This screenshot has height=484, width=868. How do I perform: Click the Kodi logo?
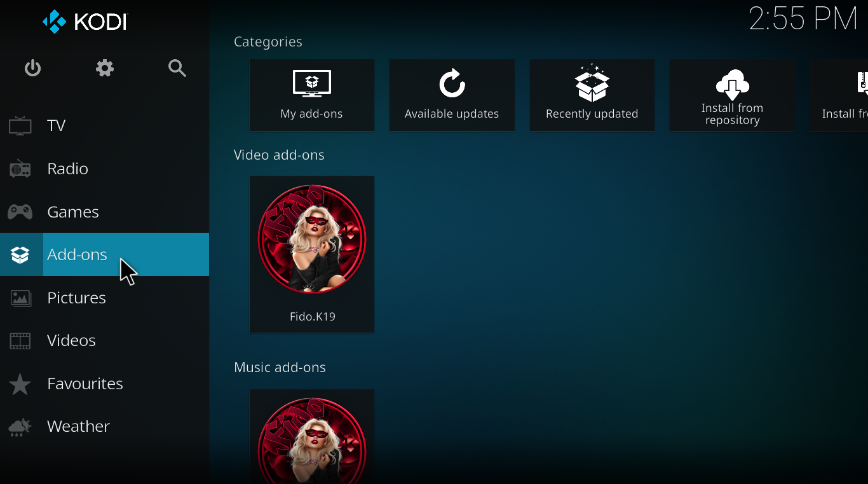coord(85,22)
